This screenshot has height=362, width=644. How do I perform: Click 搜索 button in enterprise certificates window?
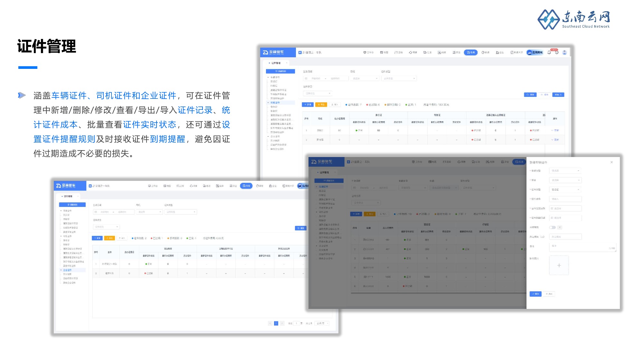[x=301, y=228]
